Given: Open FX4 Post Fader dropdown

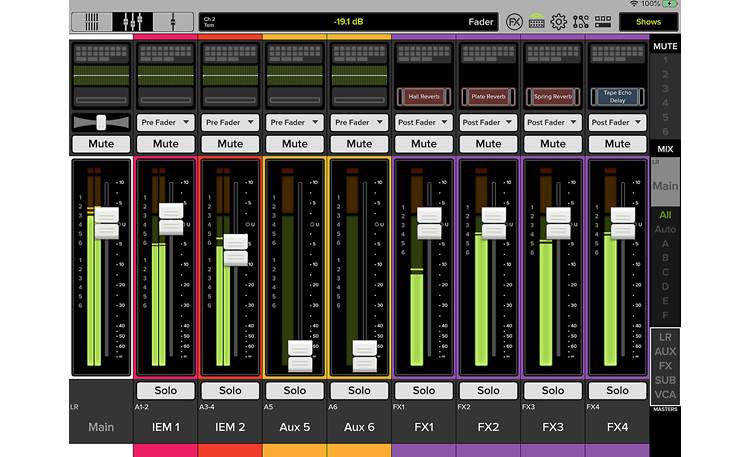Looking at the screenshot, I should coord(618,123).
